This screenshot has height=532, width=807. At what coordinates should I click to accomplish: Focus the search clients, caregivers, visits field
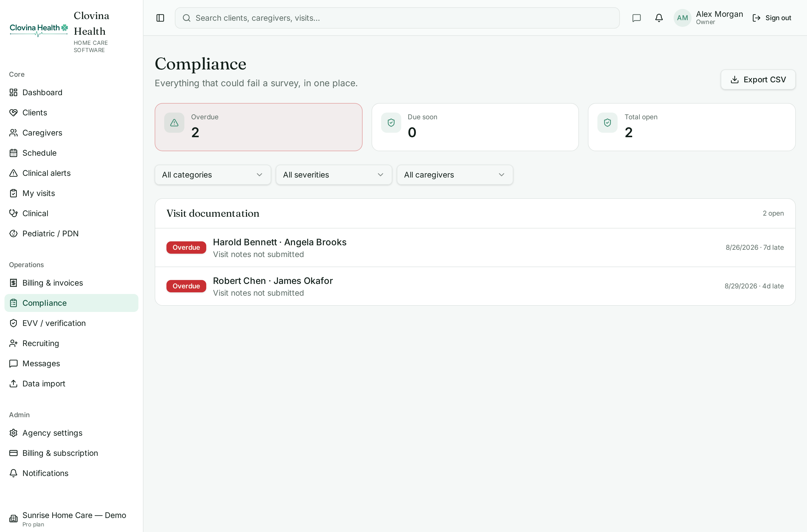397,18
